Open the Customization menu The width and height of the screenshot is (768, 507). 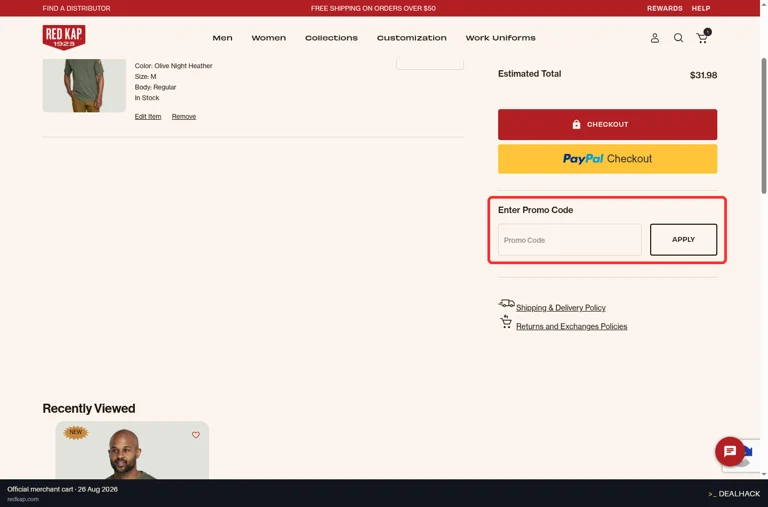[x=411, y=38]
